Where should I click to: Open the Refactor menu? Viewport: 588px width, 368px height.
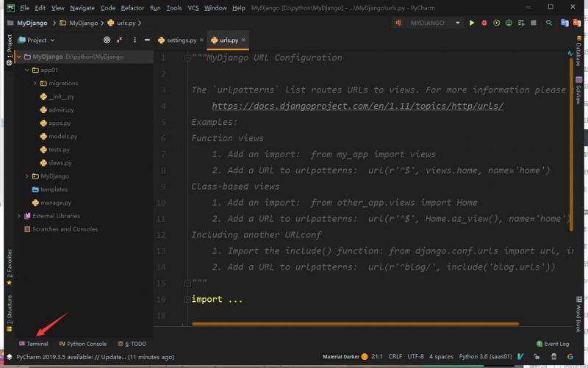132,7
